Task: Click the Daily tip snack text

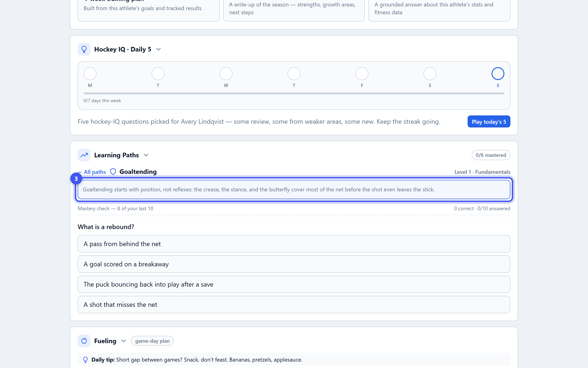Action: (209, 360)
